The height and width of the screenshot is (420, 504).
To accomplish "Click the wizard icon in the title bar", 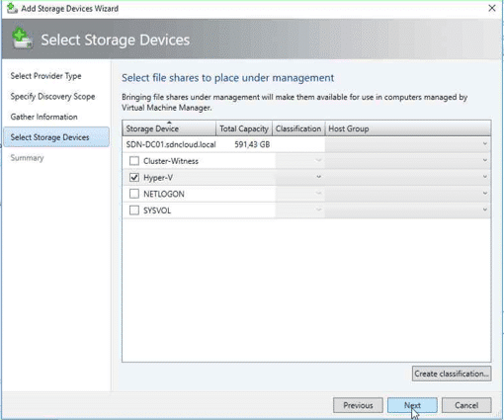I will 12,8.
